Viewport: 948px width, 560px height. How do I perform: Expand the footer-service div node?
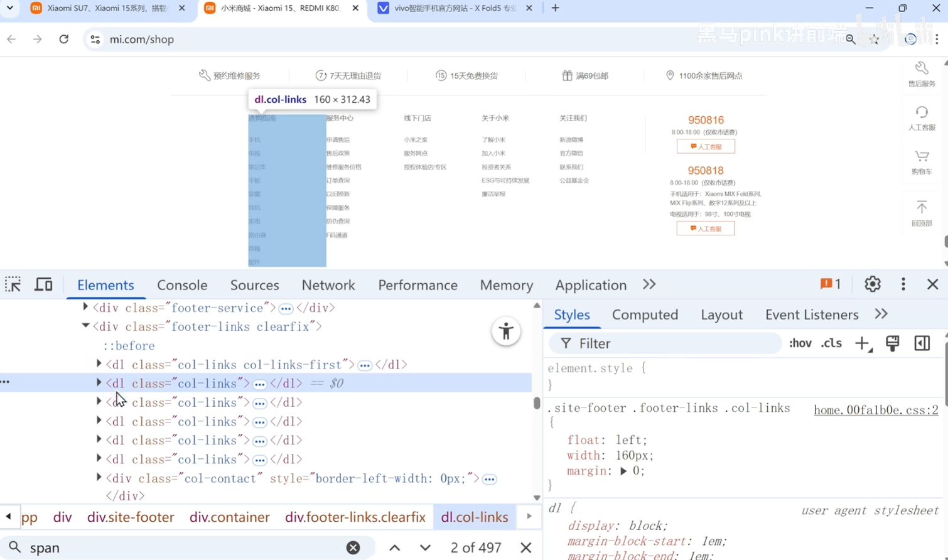(85, 307)
